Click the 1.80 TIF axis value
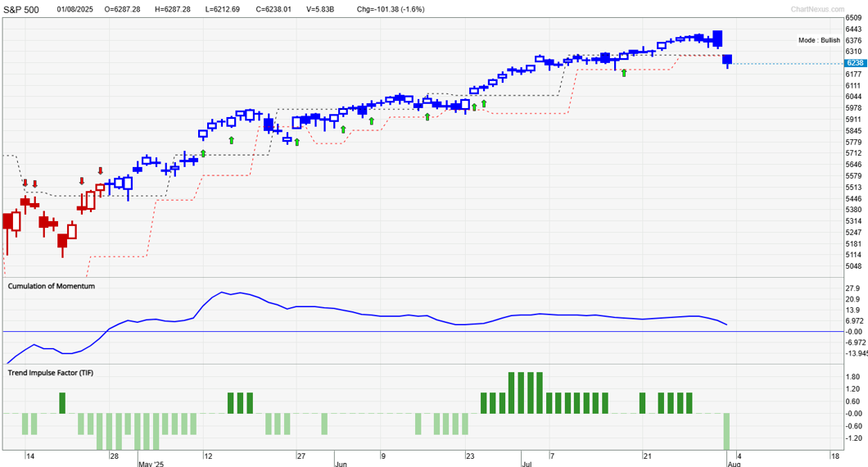This screenshot has height=467, width=868. pos(852,377)
